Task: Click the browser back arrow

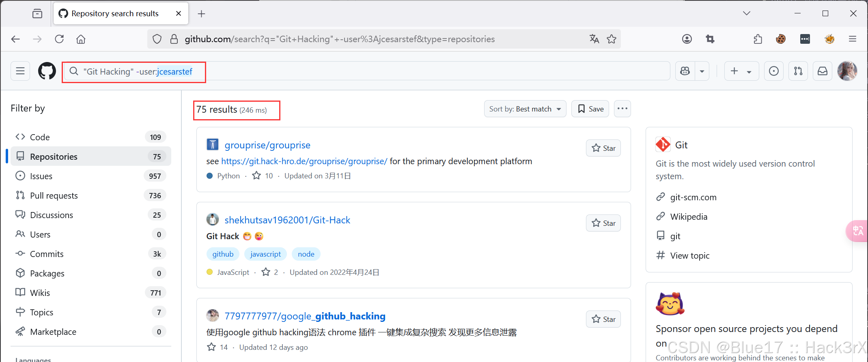Action: (15, 39)
